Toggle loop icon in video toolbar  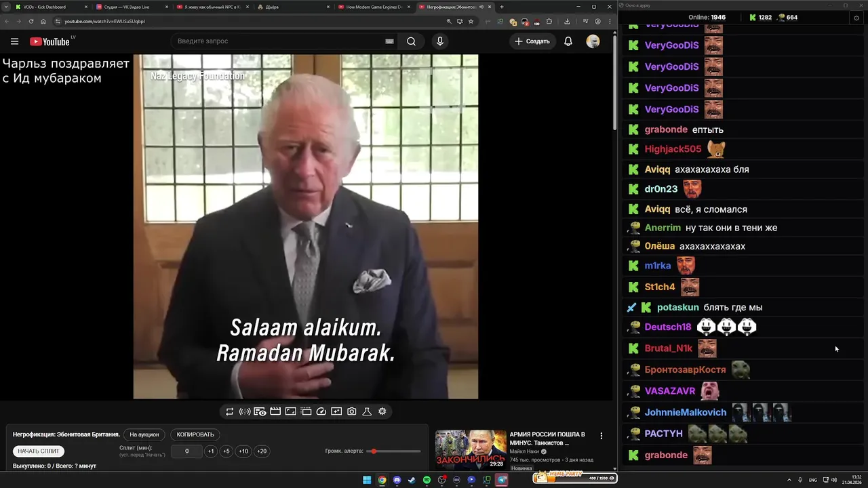pos(230,411)
